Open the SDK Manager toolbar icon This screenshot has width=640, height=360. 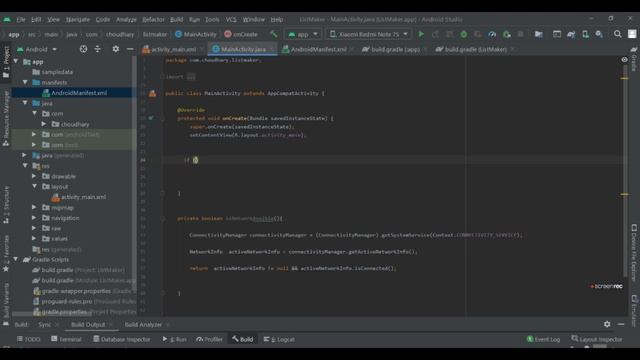(x=599, y=34)
